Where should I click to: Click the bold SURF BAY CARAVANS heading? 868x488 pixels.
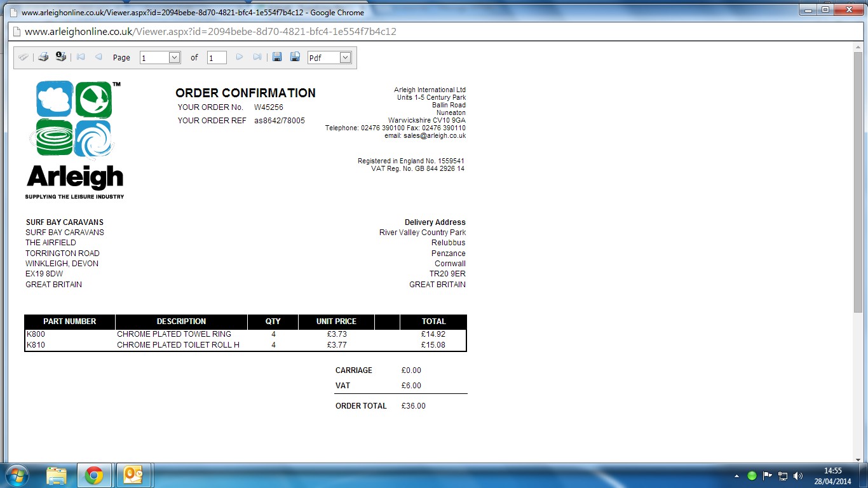(65, 222)
